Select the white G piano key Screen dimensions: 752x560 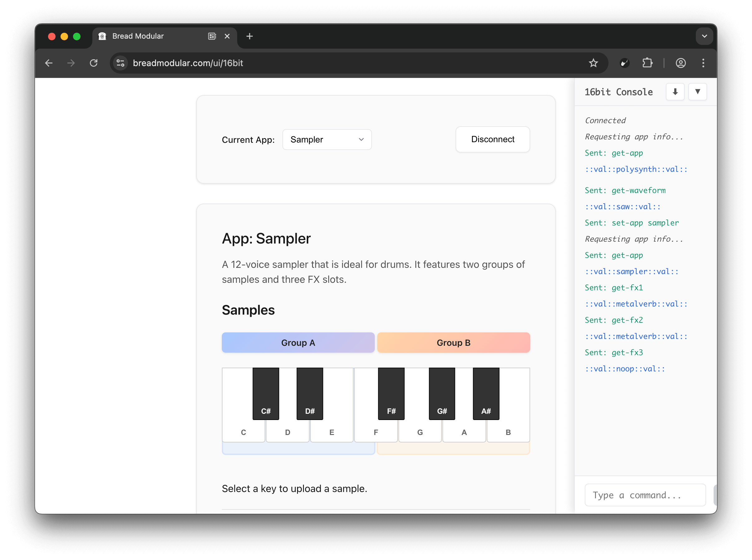(420, 431)
